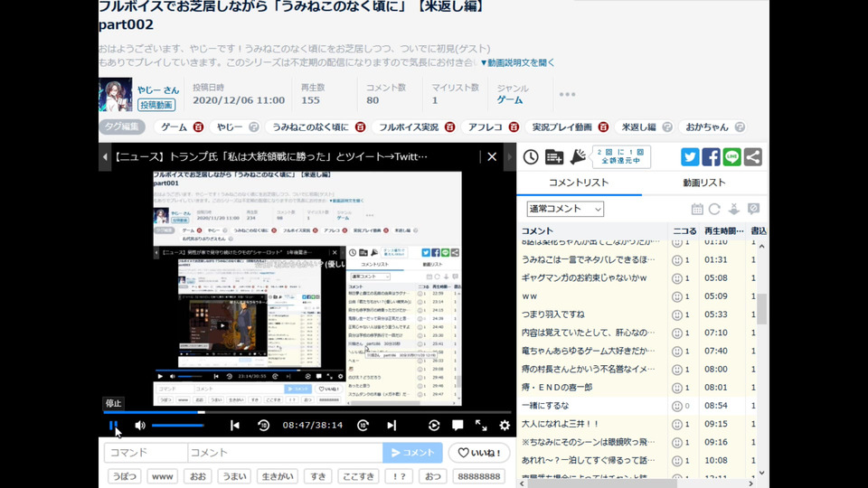This screenshot has width=868, height=488.
Task: Insert quick comment おつ
Action: (x=433, y=476)
